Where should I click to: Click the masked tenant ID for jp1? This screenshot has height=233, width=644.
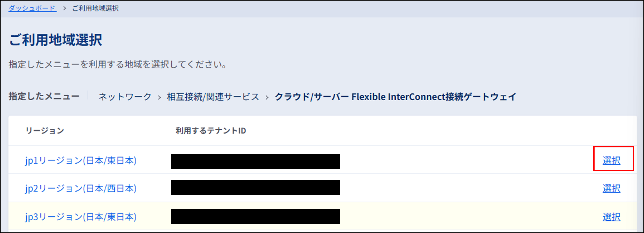256,161
